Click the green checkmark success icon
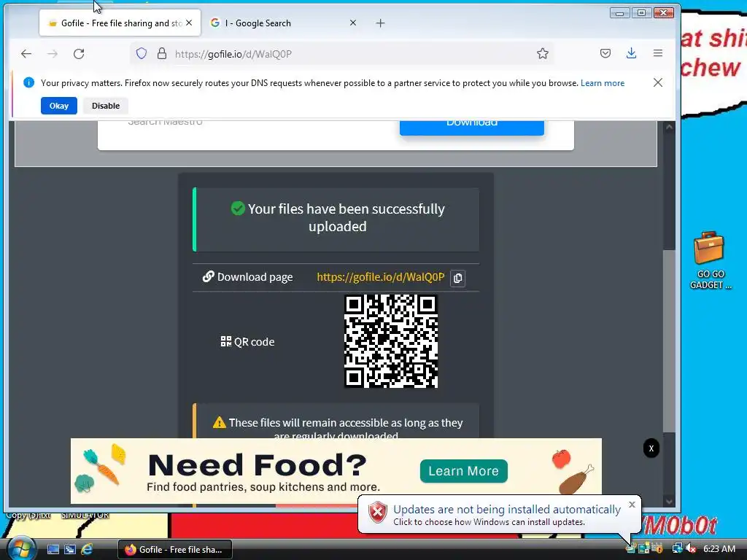The image size is (747, 560). click(238, 208)
